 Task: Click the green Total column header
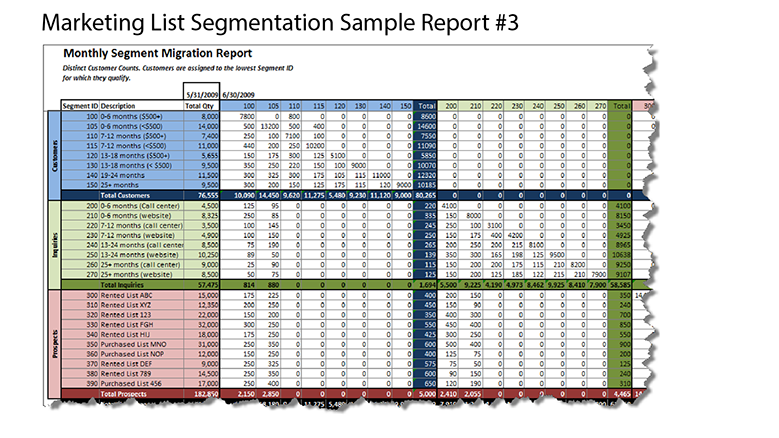click(x=621, y=105)
